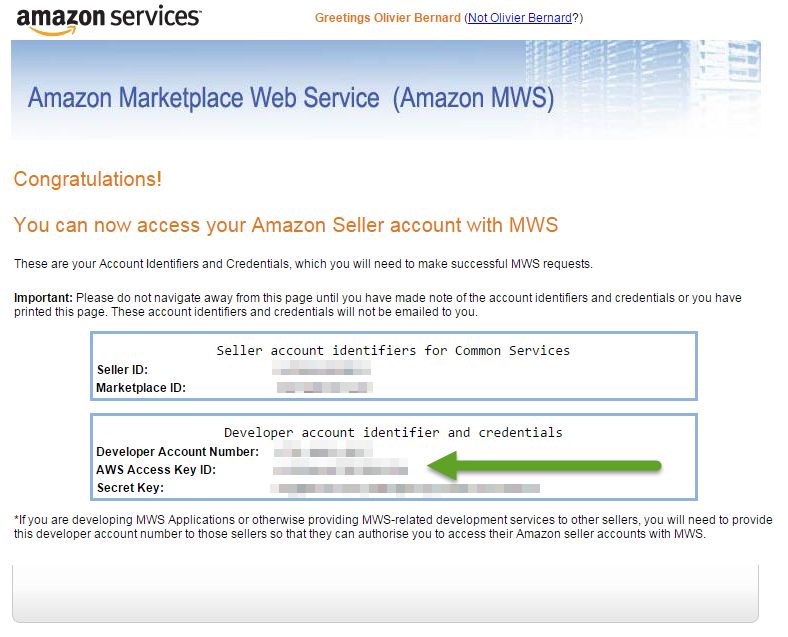Click the 'Developer account identifier and credentials' header
The width and height of the screenshot is (788, 637).
pos(393,433)
